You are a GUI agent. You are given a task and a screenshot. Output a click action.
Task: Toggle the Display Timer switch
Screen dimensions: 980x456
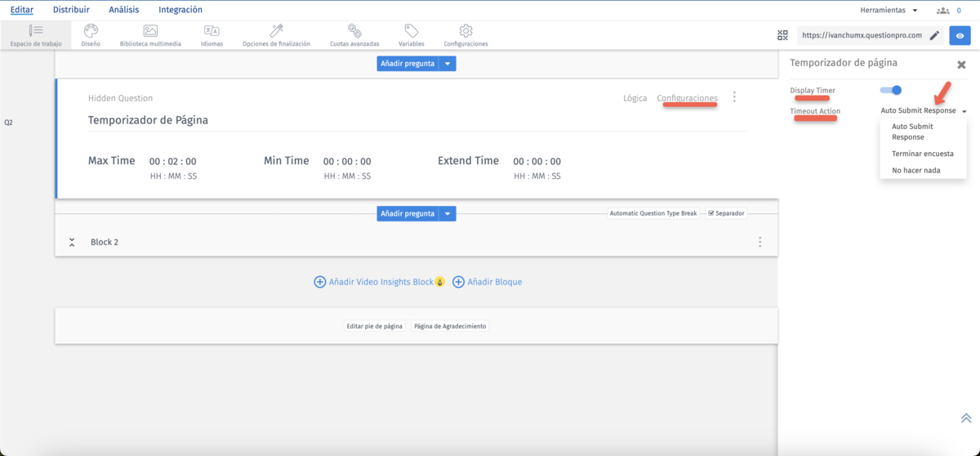tap(891, 90)
